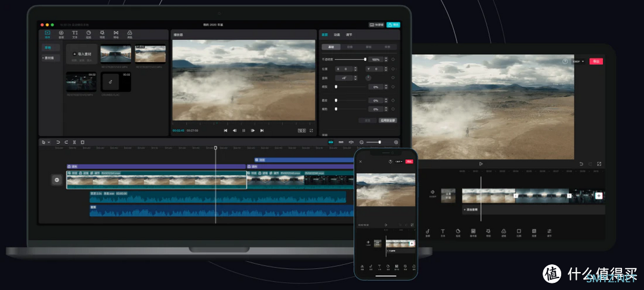Viewport: 644px width, 290px height.
Task: Click the fullscreen icon in laptop preview
Action: click(311, 130)
